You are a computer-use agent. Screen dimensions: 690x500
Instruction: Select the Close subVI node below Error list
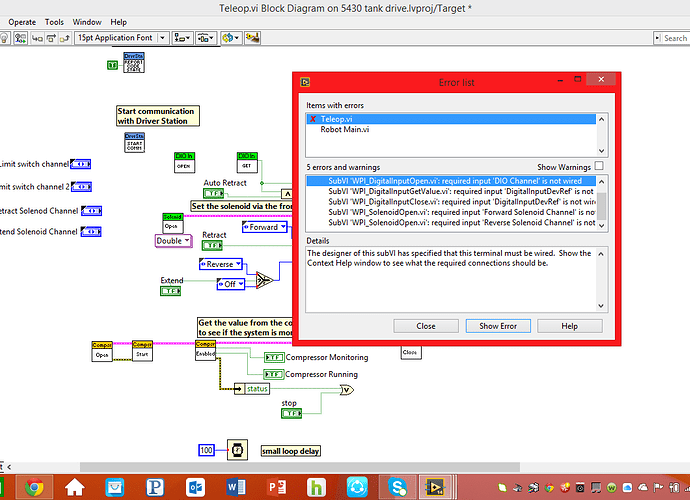(411, 353)
